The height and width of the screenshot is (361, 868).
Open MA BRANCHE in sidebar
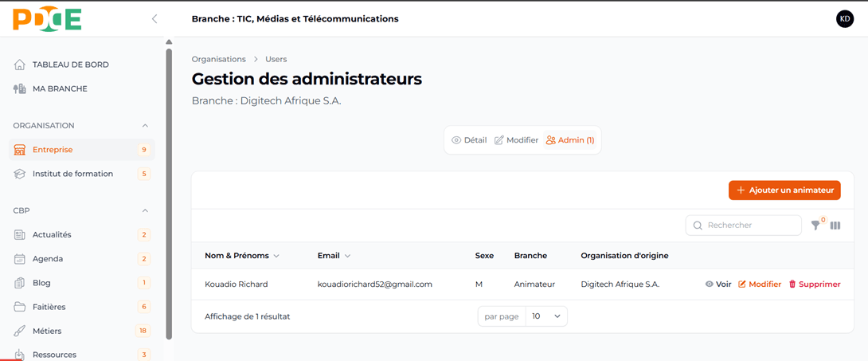coord(60,88)
